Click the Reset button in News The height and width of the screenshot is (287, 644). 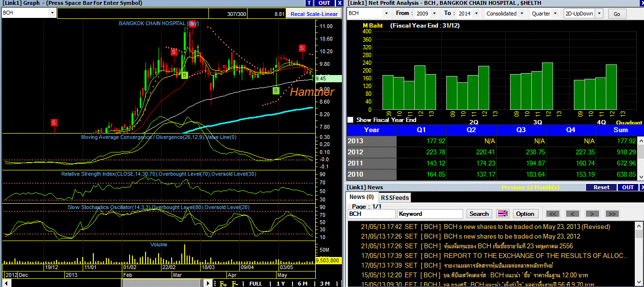pos(601,187)
